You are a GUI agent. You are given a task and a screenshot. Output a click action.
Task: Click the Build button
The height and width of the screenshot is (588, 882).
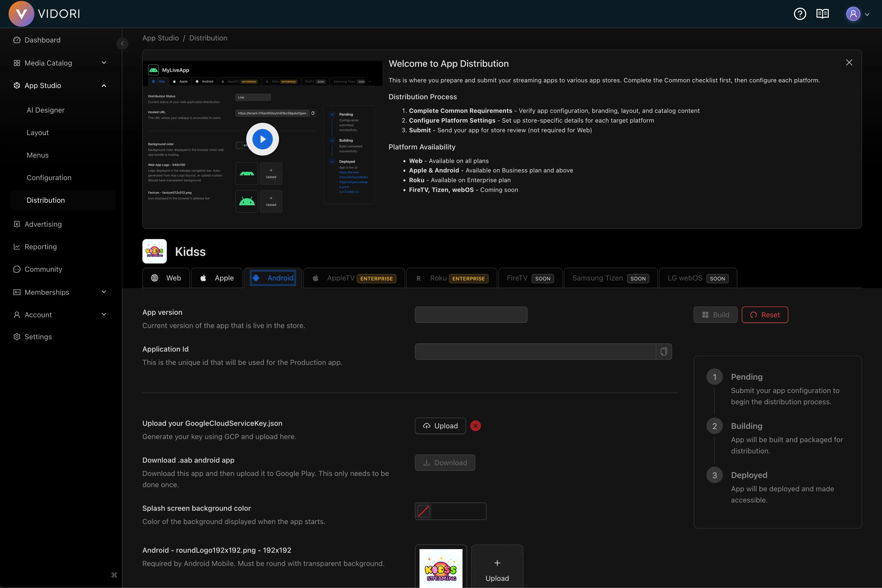[x=715, y=315]
